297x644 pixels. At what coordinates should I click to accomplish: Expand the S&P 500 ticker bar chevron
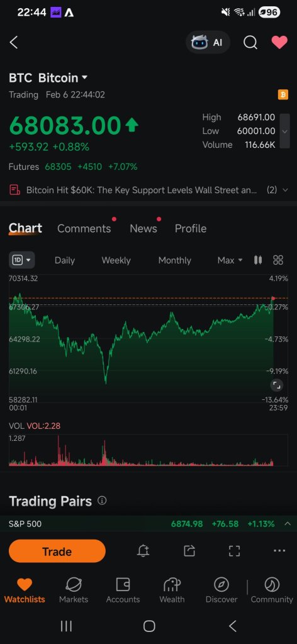tap(288, 524)
